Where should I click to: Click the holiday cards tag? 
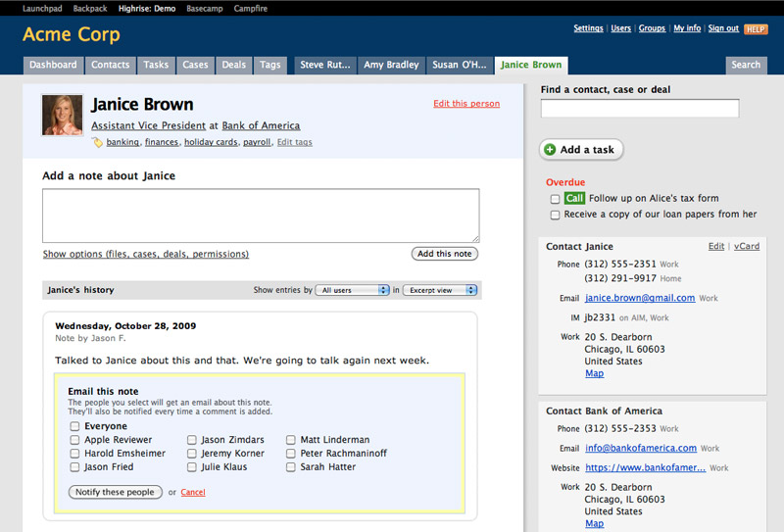click(x=211, y=142)
